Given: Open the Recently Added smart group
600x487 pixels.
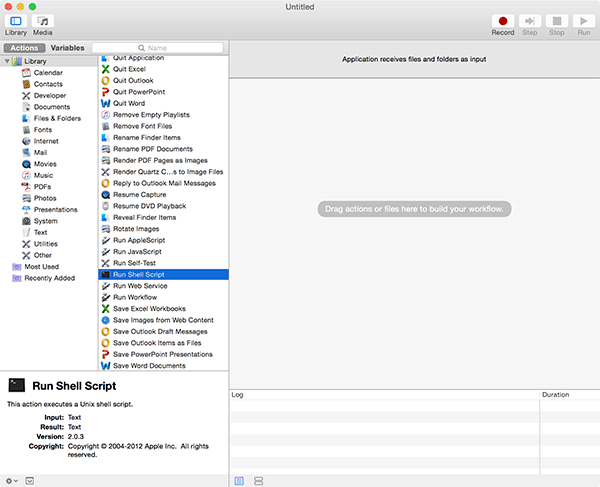Looking at the screenshot, I should tap(52, 278).
